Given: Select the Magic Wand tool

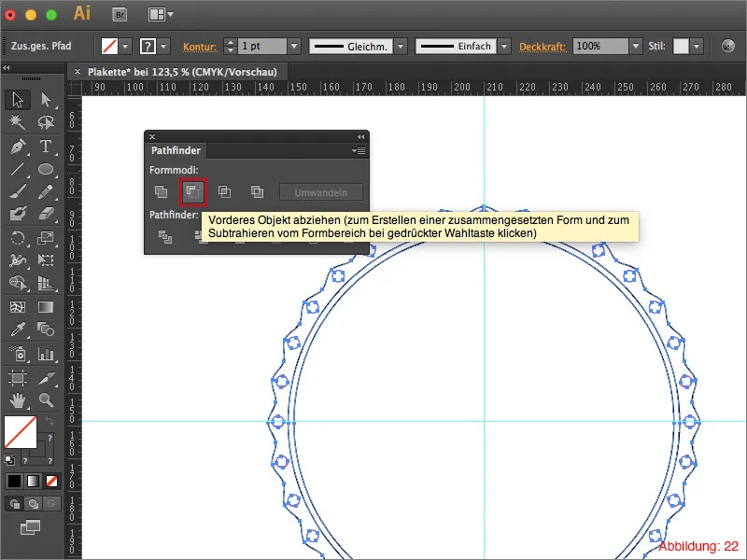Looking at the screenshot, I should pyautogui.click(x=18, y=122).
